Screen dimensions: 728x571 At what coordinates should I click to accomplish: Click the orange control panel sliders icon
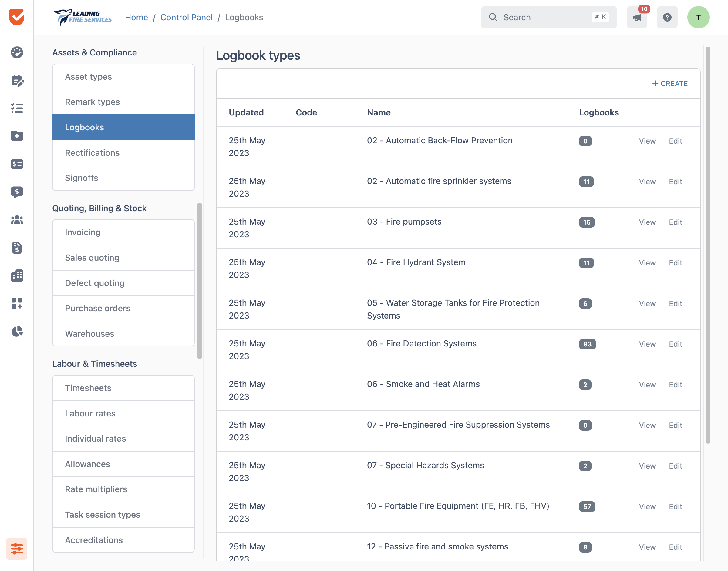(x=17, y=549)
